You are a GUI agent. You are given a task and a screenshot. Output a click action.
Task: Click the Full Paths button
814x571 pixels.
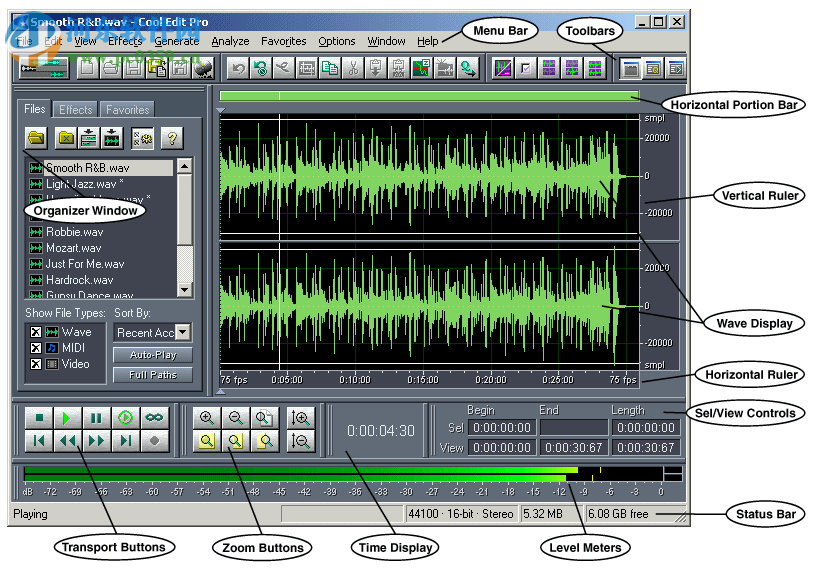pos(152,375)
